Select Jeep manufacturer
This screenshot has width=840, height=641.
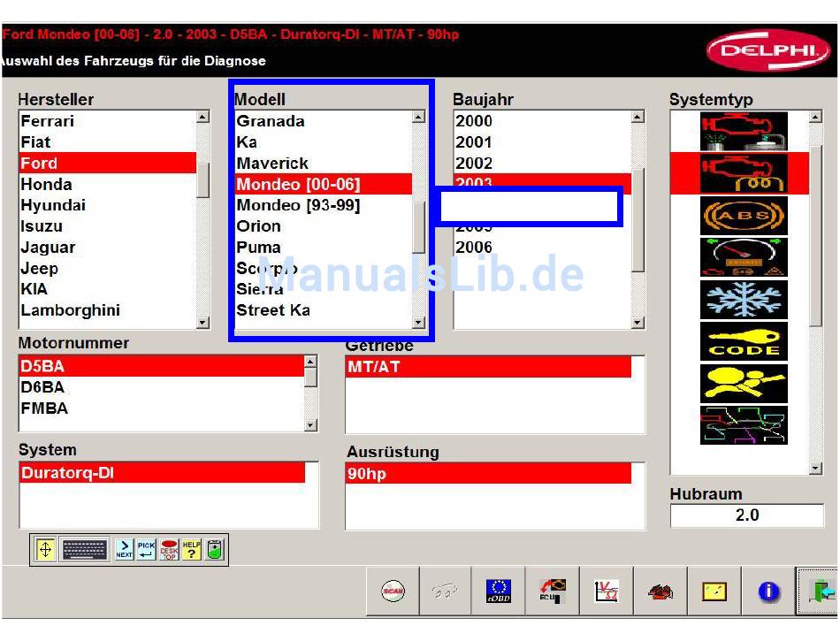pyautogui.click(x=108, y=268)
